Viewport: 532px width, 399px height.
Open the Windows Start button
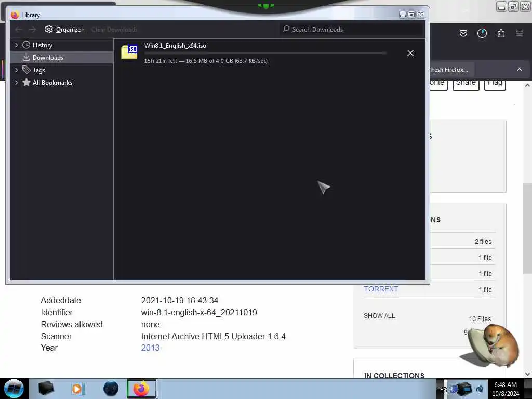14,389
